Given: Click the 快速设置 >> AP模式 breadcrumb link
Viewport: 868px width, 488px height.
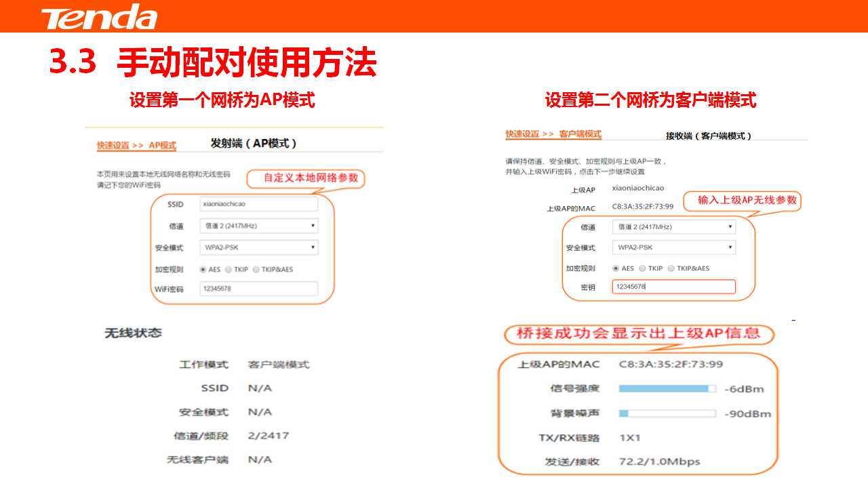Looking at the screenshot, I should (x=136, y=145).
